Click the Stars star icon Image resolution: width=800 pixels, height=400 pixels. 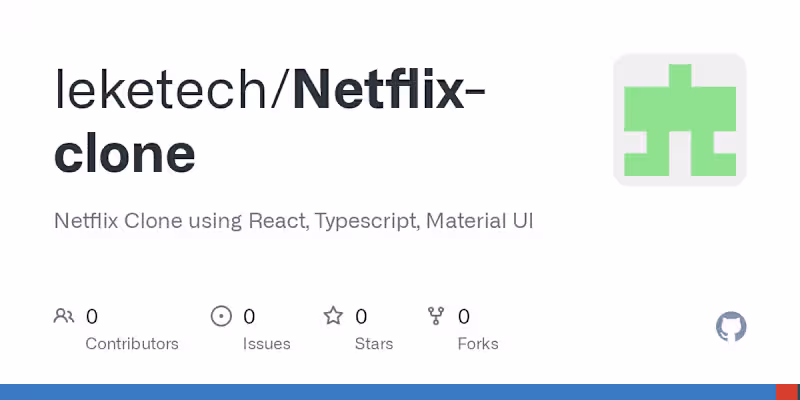[x=333, y=317]
